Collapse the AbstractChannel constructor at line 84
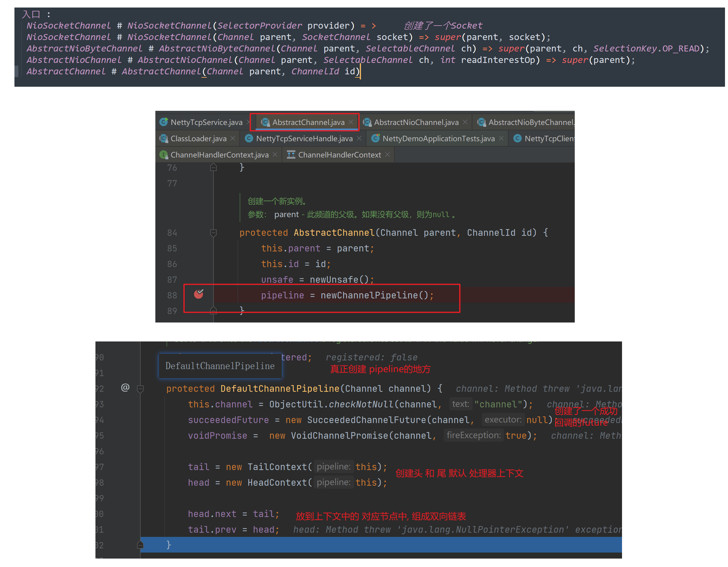Image resolution: width=728 pixels, height=567 pixels. [214, 233]
